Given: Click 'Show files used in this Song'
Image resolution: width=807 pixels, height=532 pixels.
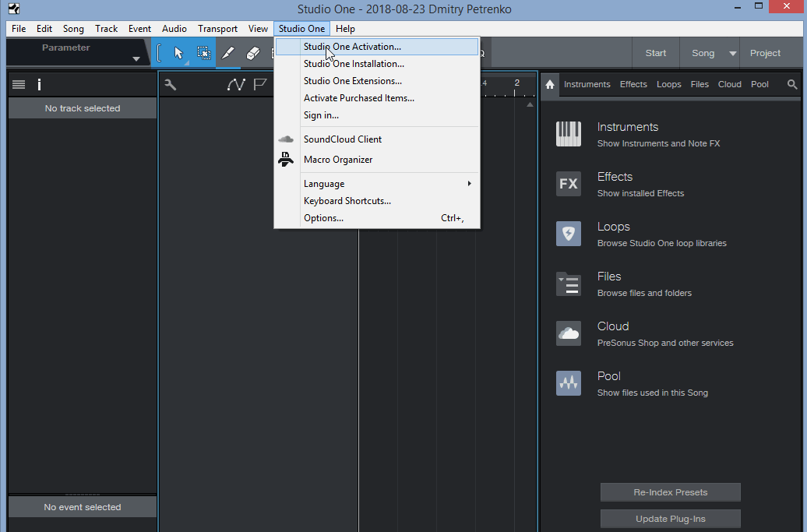Looking at the screenshot, I should [x=652, y=393].
